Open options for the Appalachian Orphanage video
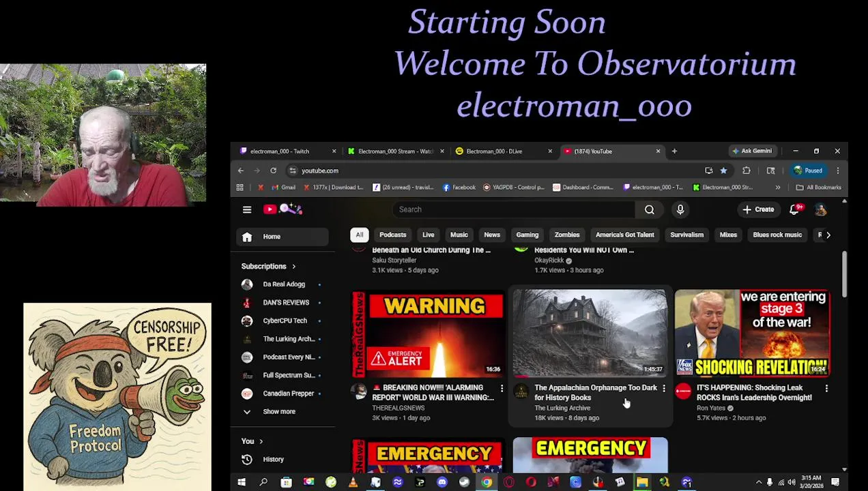 click(664, 389)
